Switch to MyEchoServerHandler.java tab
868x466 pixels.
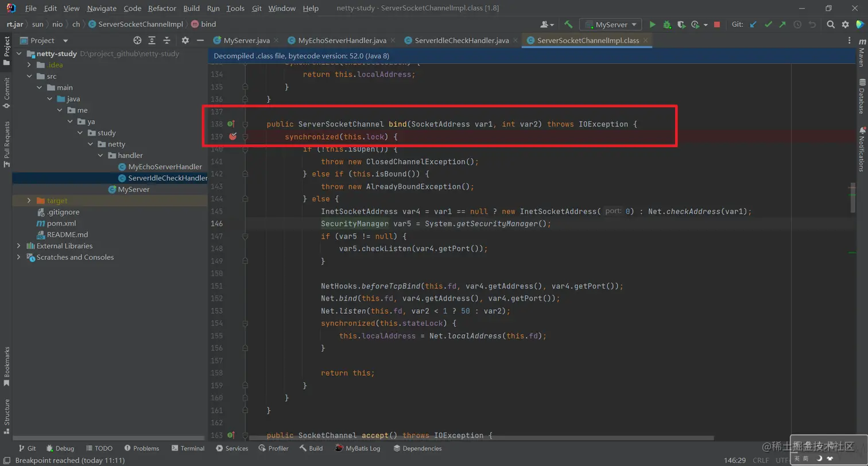click(342, 40)
